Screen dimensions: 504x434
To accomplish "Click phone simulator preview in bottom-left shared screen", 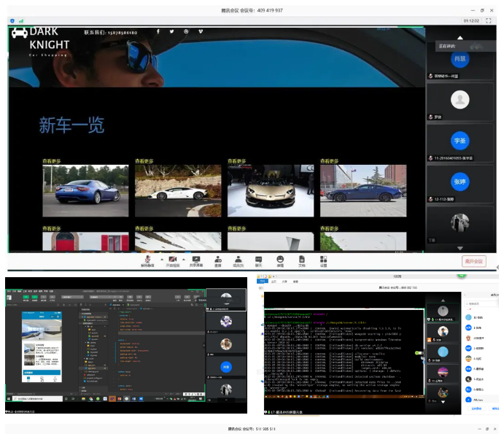I will pyautogui.click(x=42, y=346).
